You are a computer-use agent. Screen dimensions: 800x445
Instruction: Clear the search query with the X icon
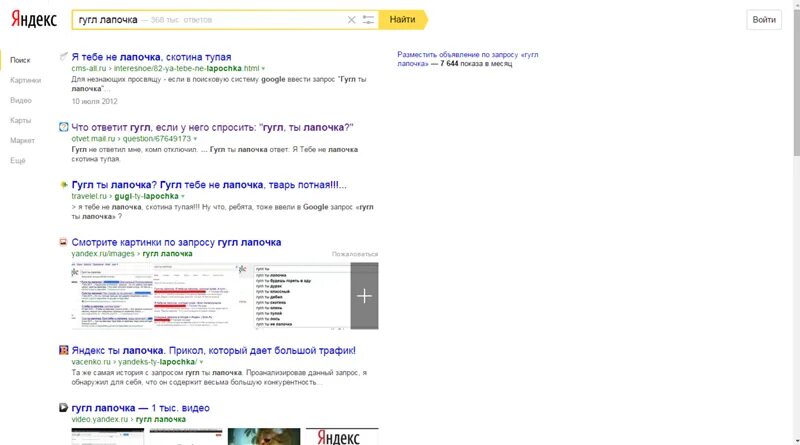pyautogui.click(x=352, y=20)
